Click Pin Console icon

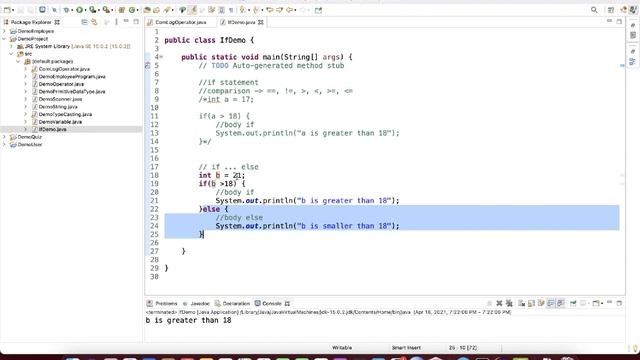(573, 303)
